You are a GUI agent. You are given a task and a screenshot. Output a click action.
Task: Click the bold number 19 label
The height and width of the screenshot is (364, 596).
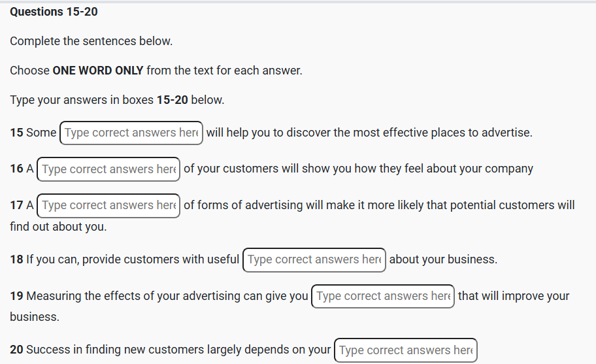pos(16,296)
